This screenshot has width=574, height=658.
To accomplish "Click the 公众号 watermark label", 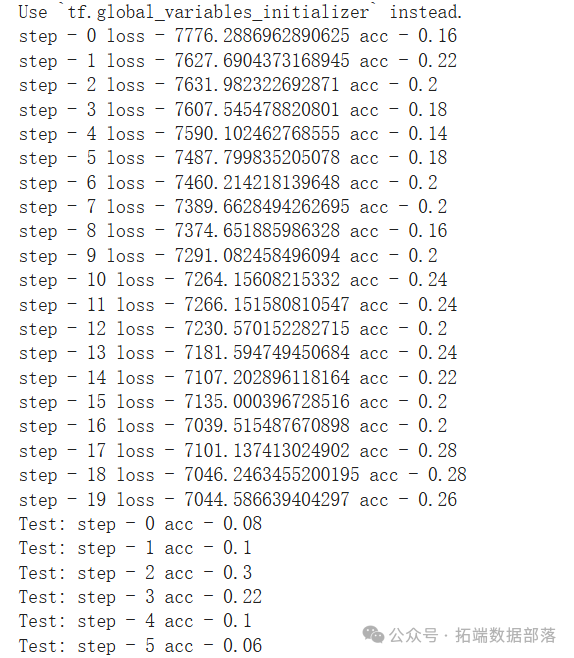I will tap(413, 635).
